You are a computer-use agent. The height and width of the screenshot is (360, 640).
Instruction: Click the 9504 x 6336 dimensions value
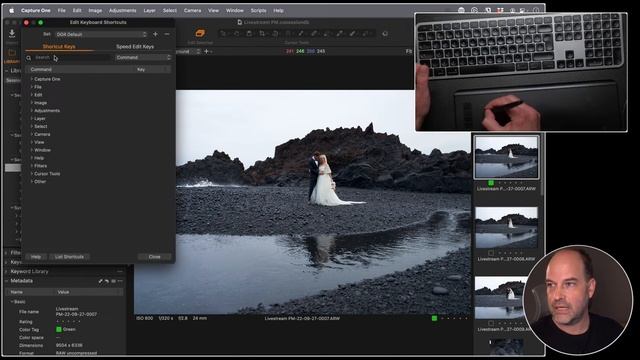tap(69, 345)
